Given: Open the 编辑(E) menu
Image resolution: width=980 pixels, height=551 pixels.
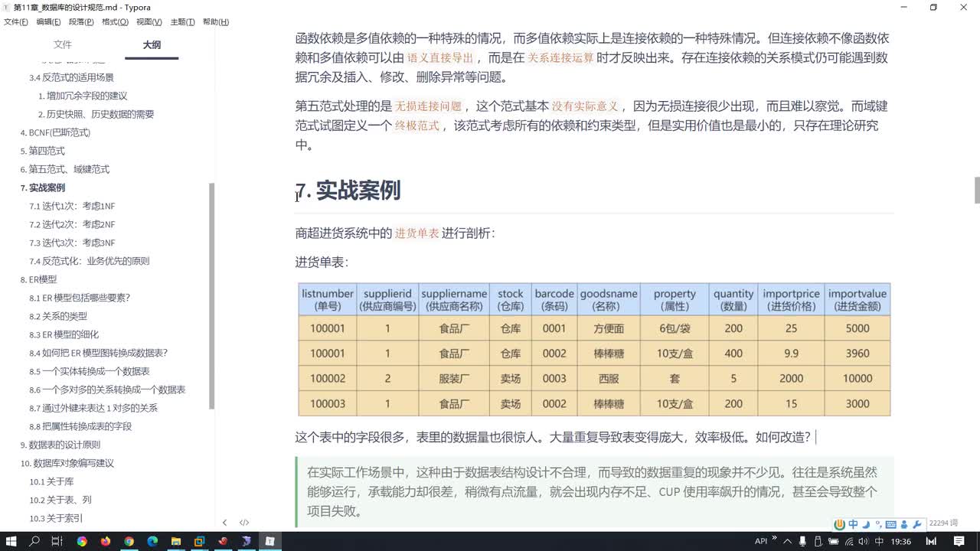Looking at the screenshot, I should (48, 22).
